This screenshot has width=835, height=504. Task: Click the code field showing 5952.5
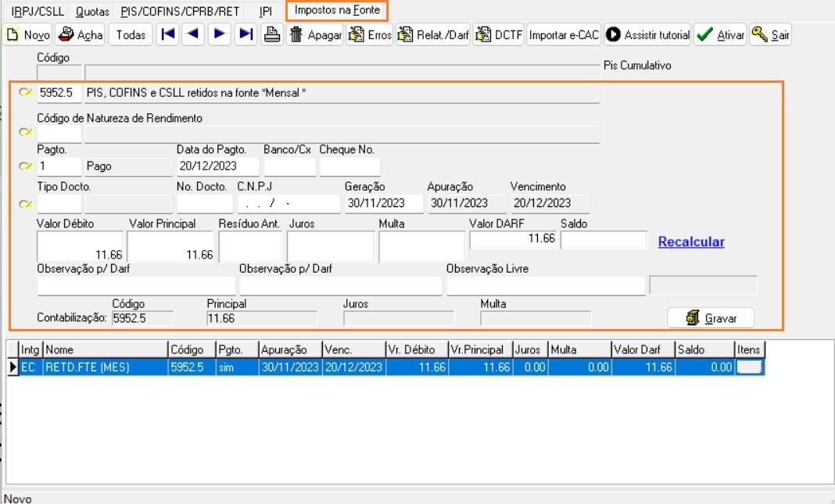coord(59,93)
